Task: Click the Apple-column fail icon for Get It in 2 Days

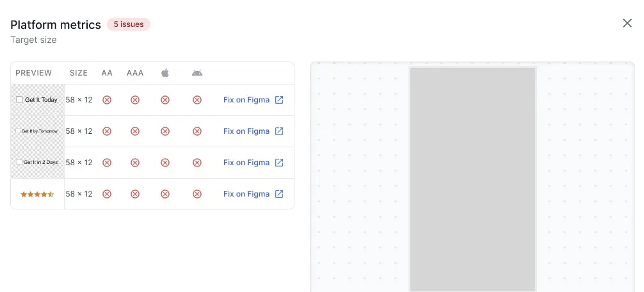Action: tap(165, 163)
